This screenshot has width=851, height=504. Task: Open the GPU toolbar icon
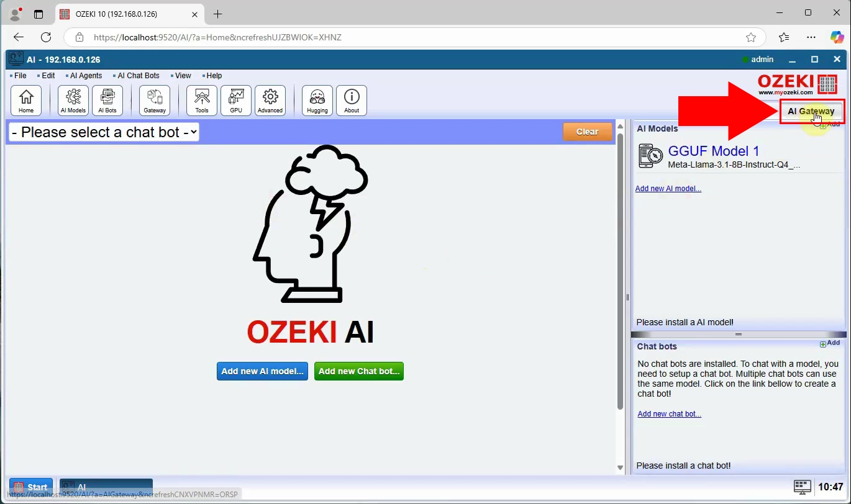coord(236,101)
